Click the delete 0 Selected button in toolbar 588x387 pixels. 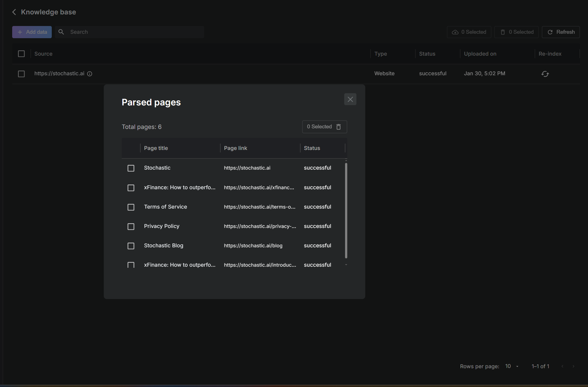click(516, 32)
